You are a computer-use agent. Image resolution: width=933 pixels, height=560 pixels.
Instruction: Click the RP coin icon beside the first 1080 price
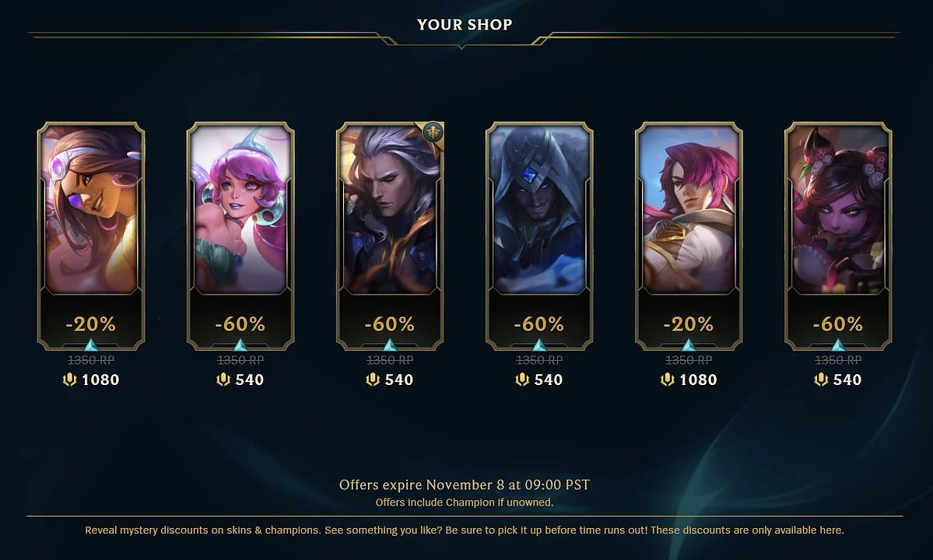[69, 380]
